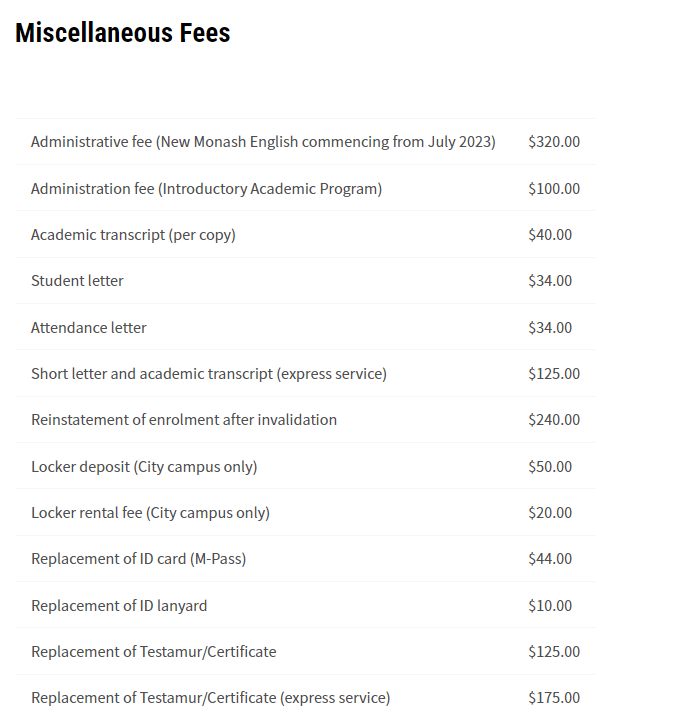Click Replacement of ID card (M-Pass) row

click(x=138, y=559)
